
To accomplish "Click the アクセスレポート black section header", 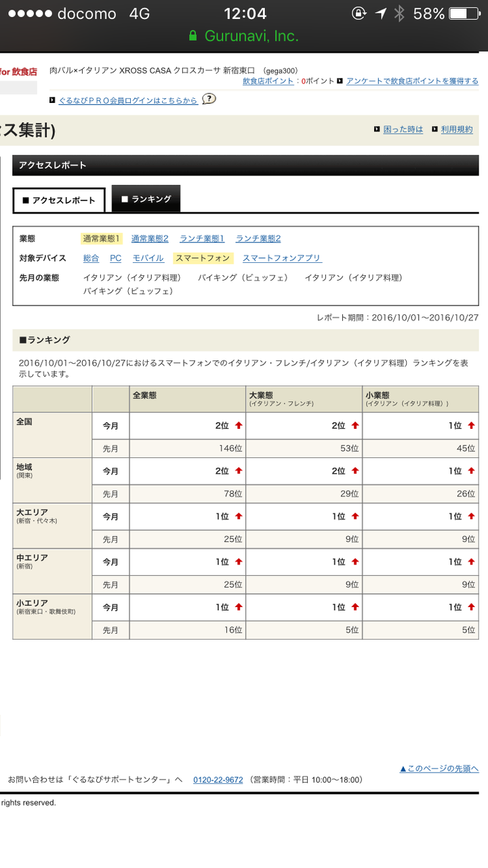I will pyautogui.click(x=245, y=165).
